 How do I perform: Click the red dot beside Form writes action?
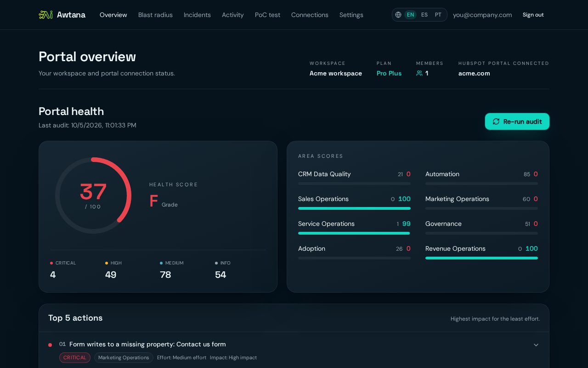(x=50, y=345)
